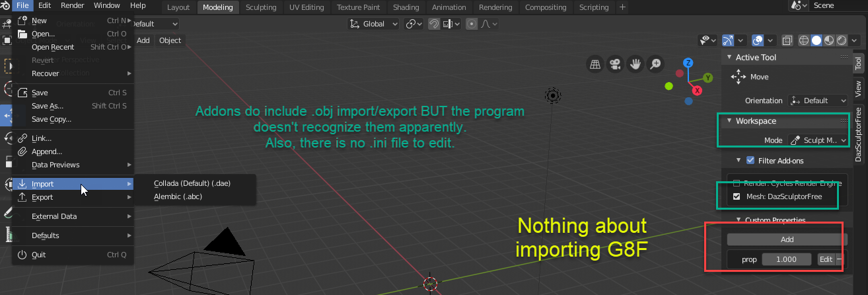
Task: Switch to the UV Editing workspace
Action: click(x=307, y=7)
